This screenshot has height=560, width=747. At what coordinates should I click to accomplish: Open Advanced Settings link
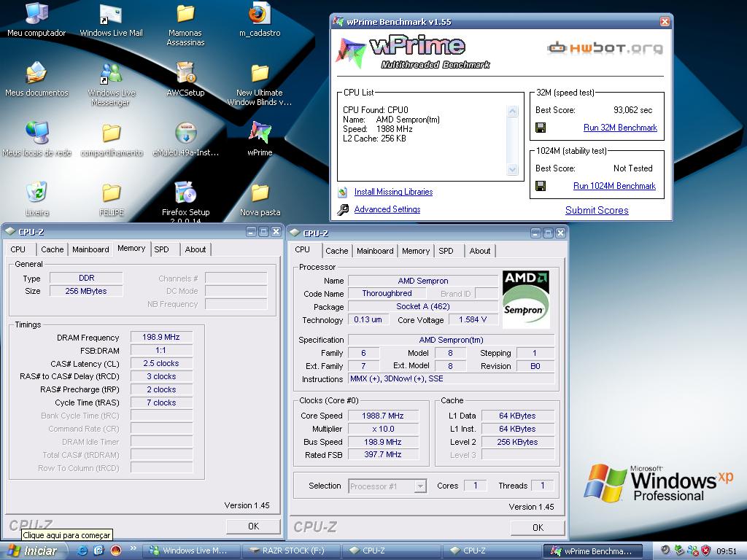click(387, 209)
